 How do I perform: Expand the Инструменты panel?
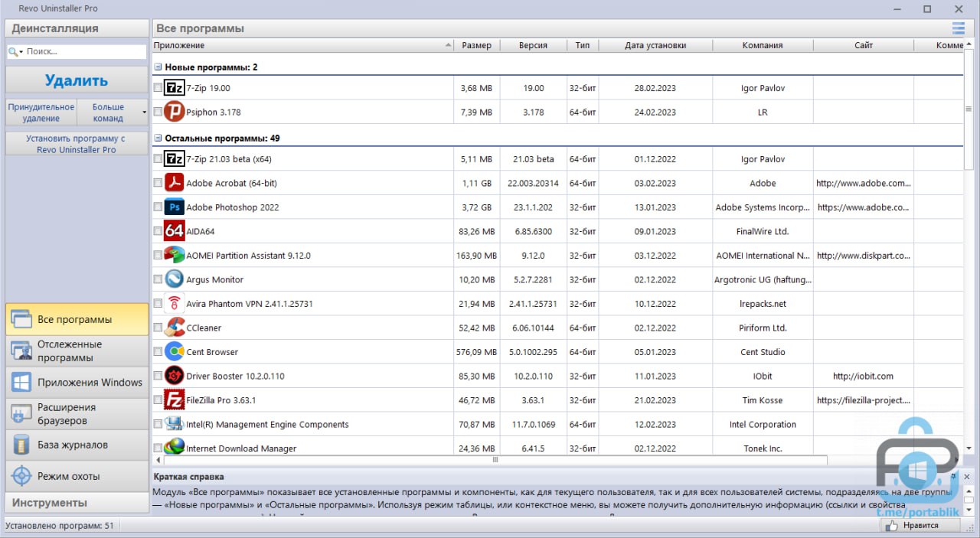pos(77,503)
